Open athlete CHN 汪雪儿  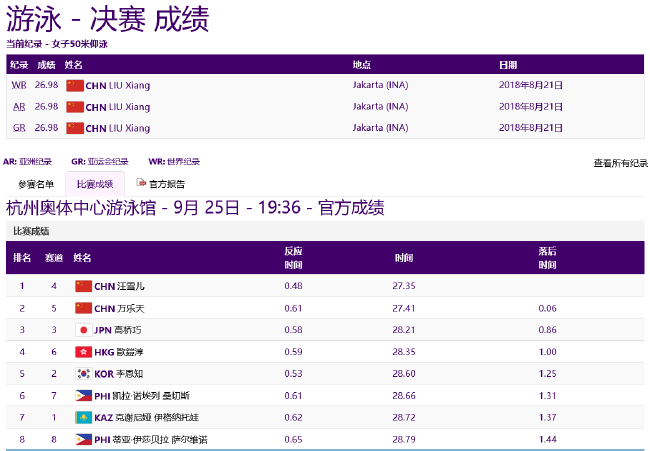point(119,286)
